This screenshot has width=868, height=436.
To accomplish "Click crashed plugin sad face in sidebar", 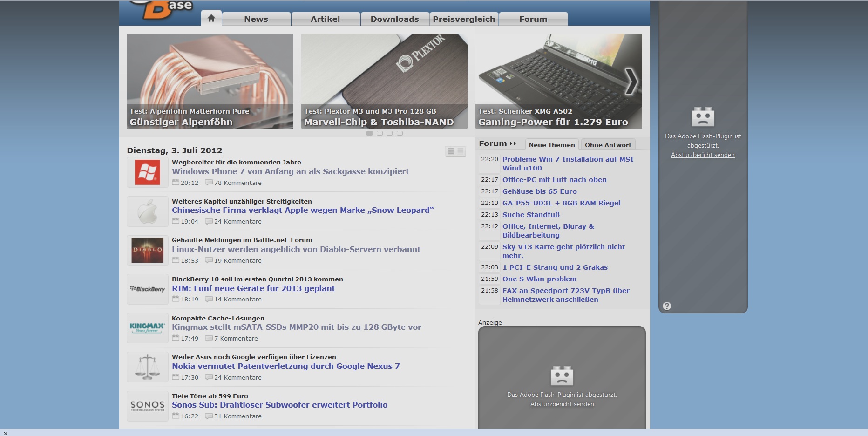I will [x=703, y=117].
